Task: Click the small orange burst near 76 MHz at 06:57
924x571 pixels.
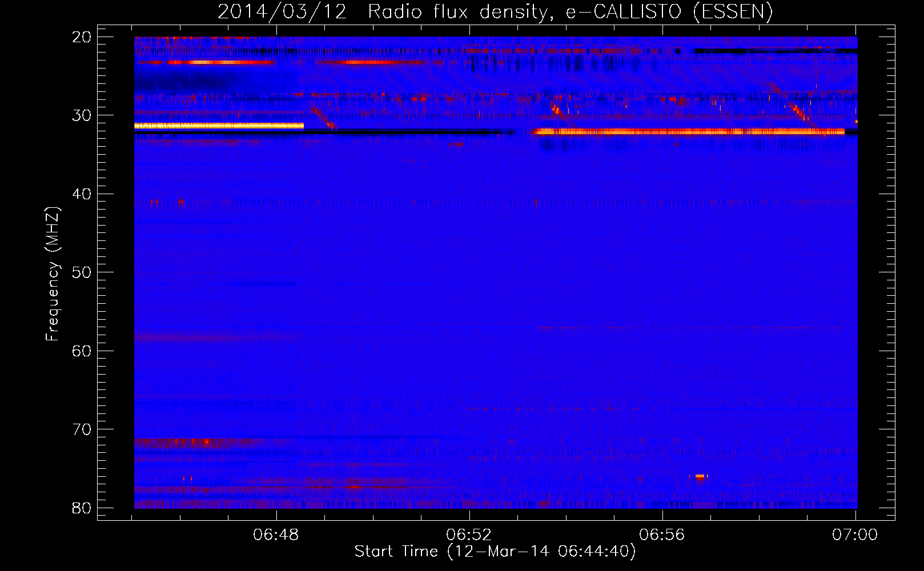Action: tap(701, 477)
